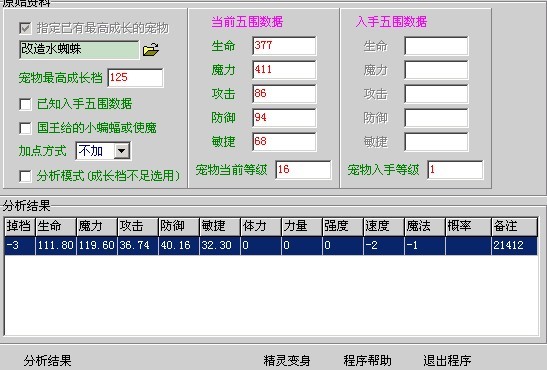Viewport: 547px width, 370px height.
Task: Sort by 掉档 column header
Action: pyautogui.click(x=20, y=227)
